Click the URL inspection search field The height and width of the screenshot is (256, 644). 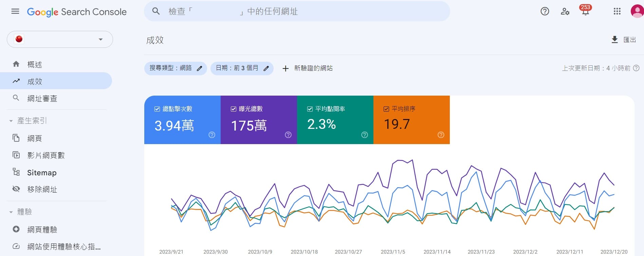pyautogui.click(x=297, y=11)
